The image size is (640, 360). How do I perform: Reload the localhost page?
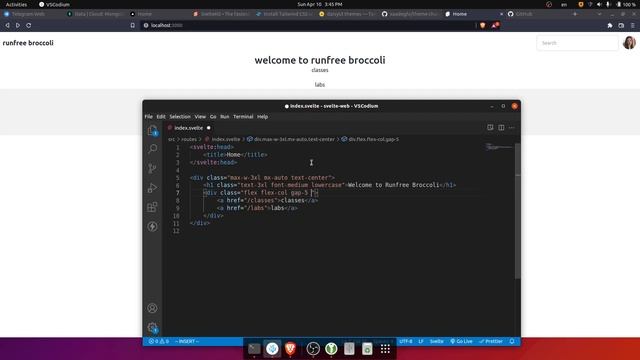29,25
